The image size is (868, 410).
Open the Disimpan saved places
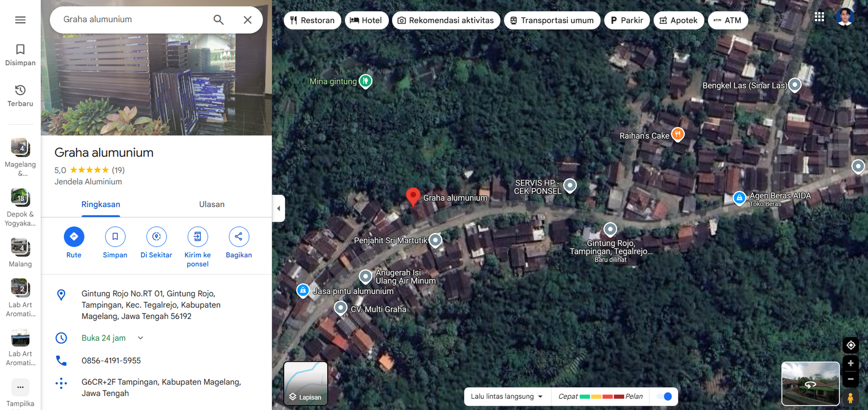pyautogui.click(x=20, y=55)
